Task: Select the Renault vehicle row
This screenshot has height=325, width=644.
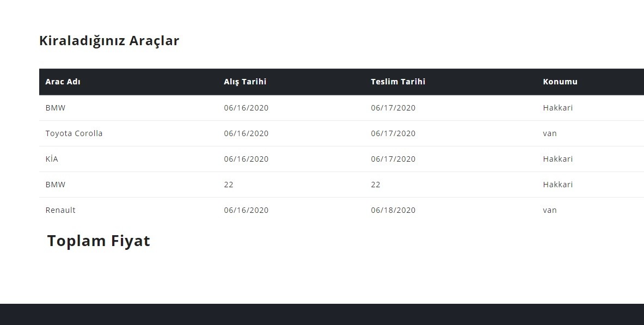Action: 341,210
